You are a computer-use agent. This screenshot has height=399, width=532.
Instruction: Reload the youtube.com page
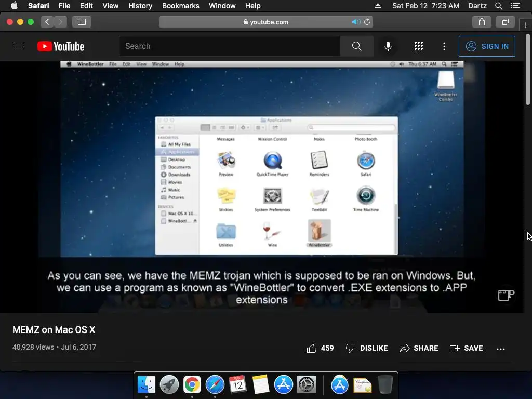pos(367,22)
